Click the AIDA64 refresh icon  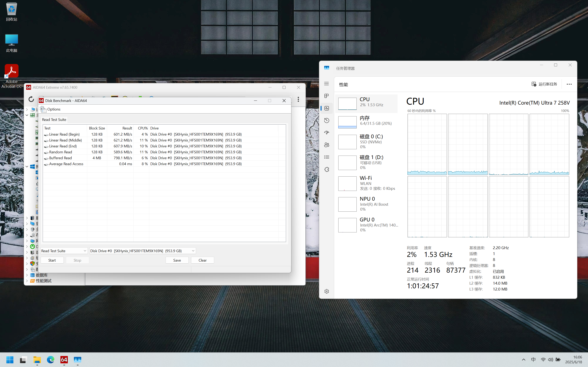[31, 99]
